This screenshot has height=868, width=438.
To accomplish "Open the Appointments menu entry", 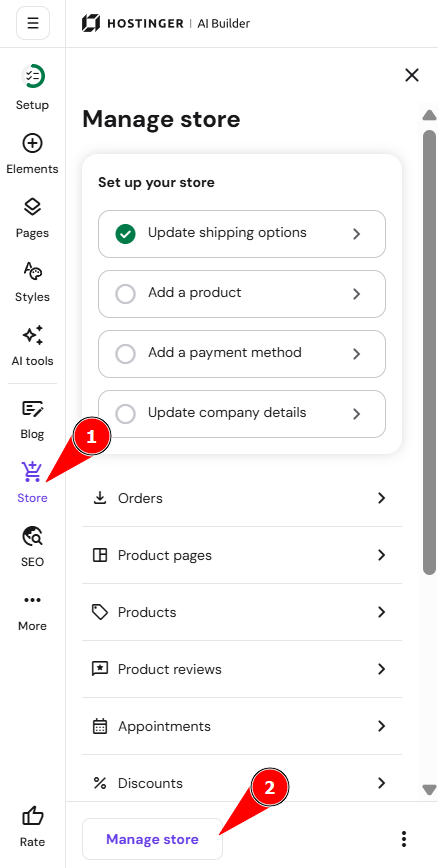I will tap(242, 726).
